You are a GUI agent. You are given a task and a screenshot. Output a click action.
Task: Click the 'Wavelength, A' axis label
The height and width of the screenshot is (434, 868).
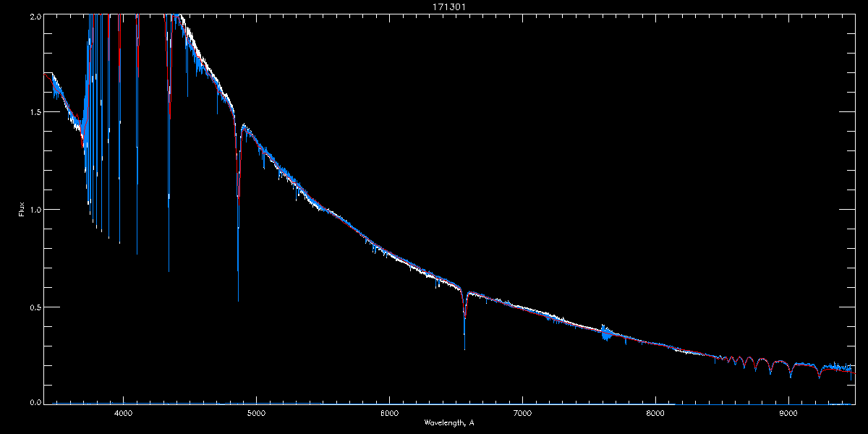tap(449, 422)
